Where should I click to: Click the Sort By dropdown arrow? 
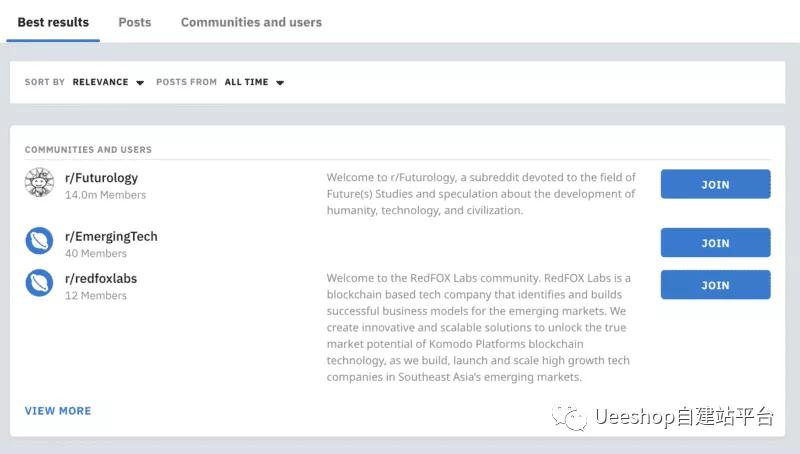140,83
